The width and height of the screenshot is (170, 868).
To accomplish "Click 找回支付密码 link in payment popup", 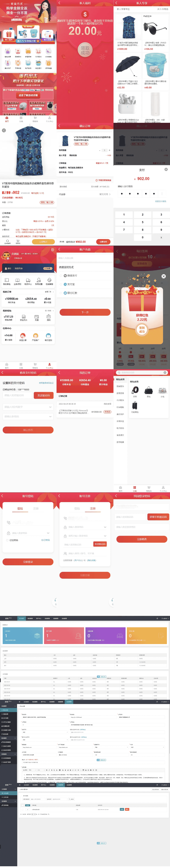I will pyautogui.click(x=161, y=202).
